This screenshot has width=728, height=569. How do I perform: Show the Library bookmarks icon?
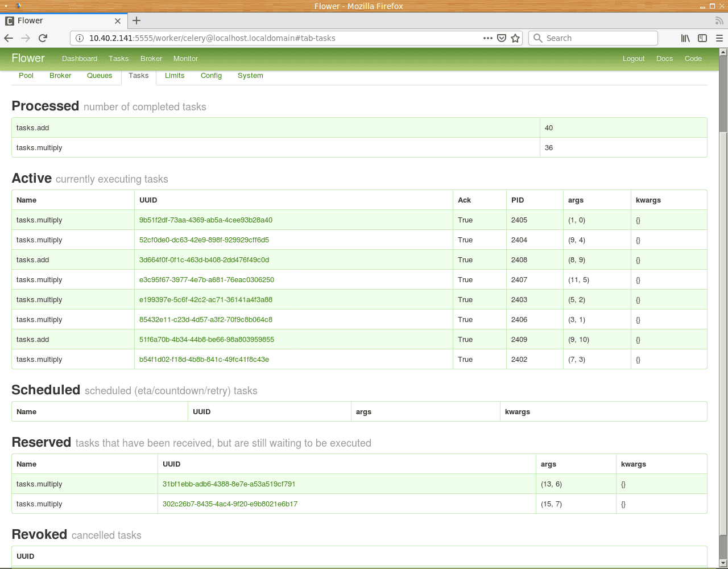(x=685, y=38)
